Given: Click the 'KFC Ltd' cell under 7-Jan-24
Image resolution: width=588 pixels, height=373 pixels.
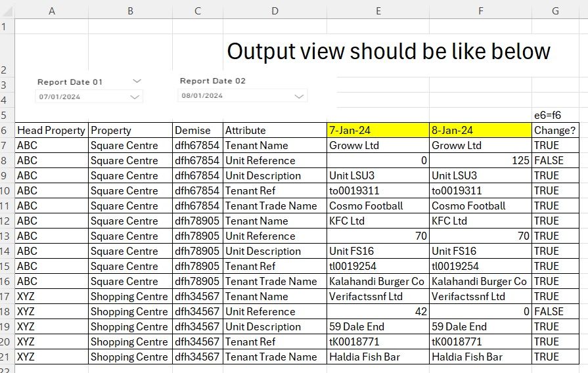Looking at the screenshot, I should click(378, 221).
